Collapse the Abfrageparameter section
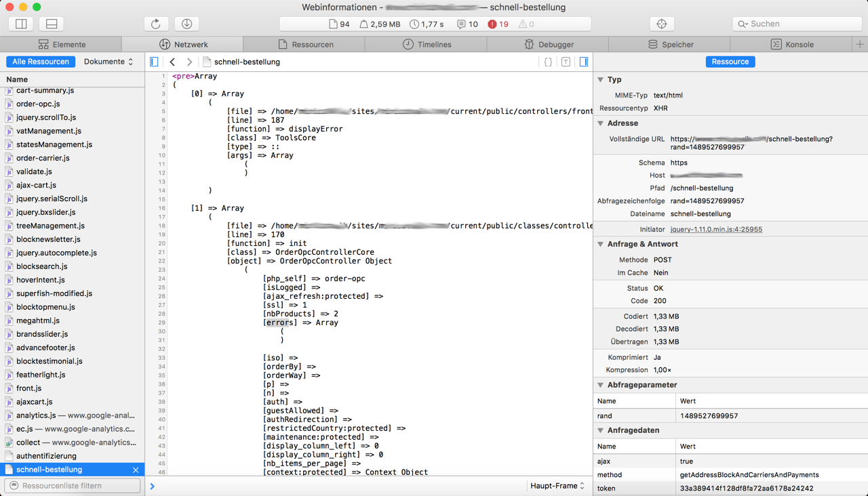The width and height of the screenshot is (868, 496). [601, 385]
